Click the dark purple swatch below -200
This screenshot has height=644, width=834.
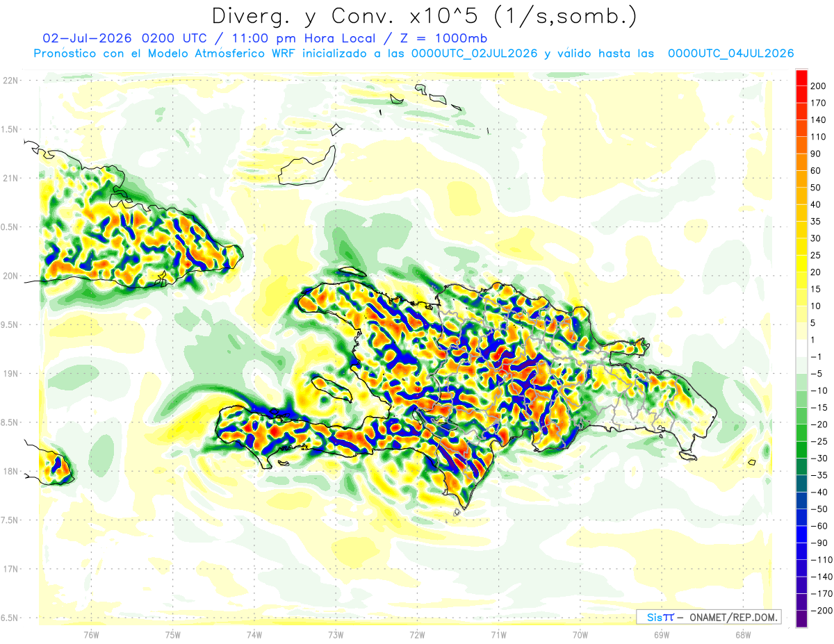801,618
